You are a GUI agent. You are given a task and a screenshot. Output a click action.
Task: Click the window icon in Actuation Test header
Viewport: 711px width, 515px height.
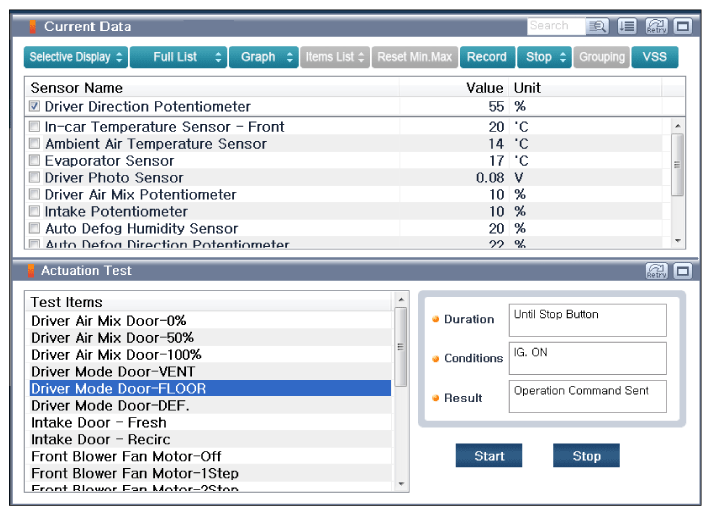click(683, 271)
